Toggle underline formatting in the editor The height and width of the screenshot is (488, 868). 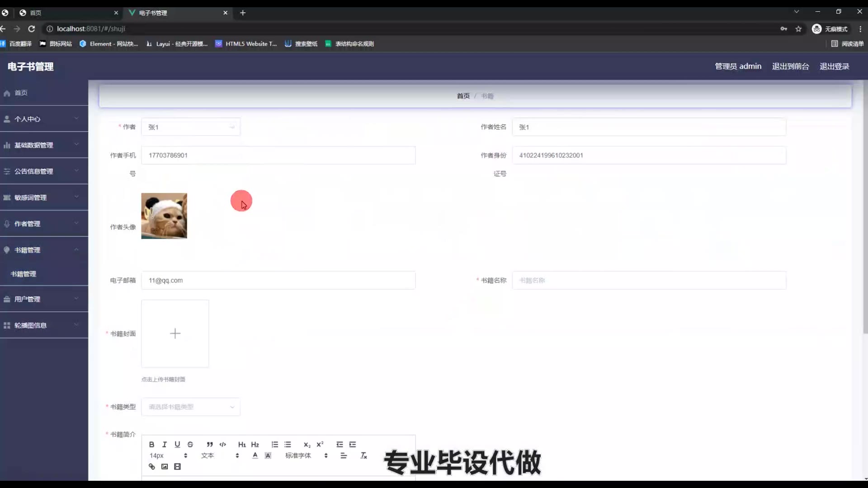(x=177, y=445)
